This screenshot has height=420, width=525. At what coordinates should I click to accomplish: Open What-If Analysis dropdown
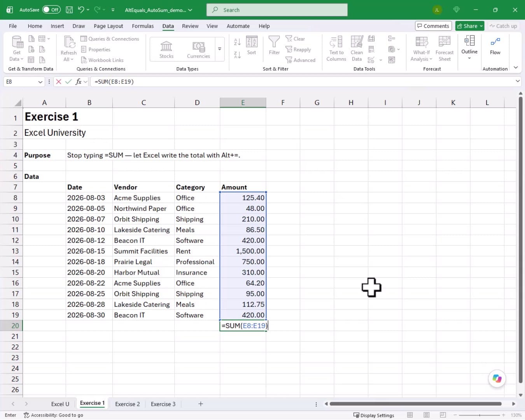[x=422, y=49]
